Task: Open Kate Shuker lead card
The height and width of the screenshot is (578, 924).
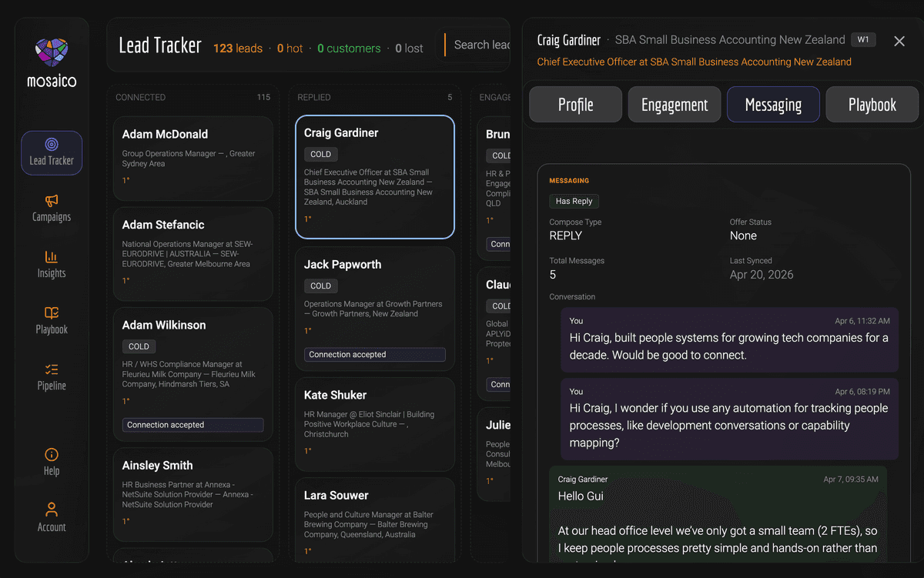Action: tap(375, 423)
